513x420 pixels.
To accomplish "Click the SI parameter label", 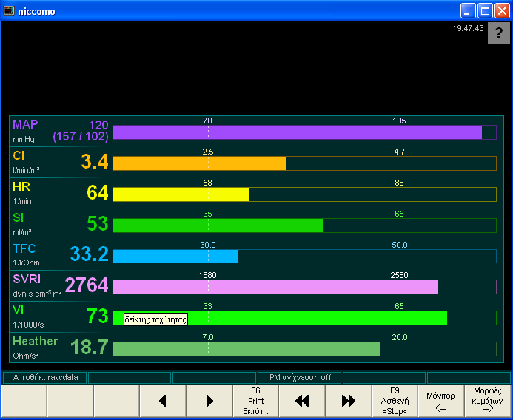I will coord(19,217).
